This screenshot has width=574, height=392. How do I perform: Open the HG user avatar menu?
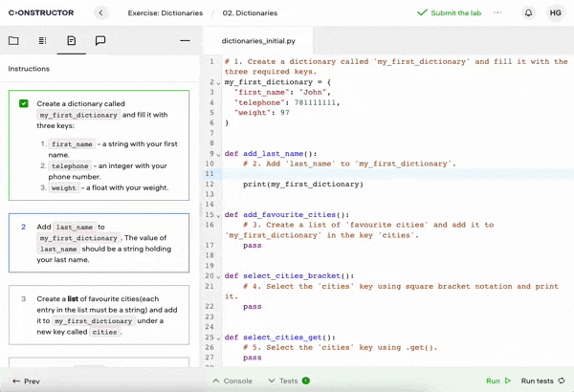click(x=555, y=13)
